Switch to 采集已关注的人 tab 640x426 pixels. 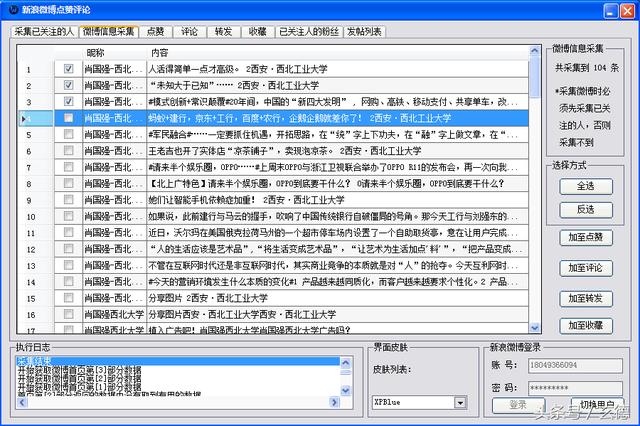(44, 32)
